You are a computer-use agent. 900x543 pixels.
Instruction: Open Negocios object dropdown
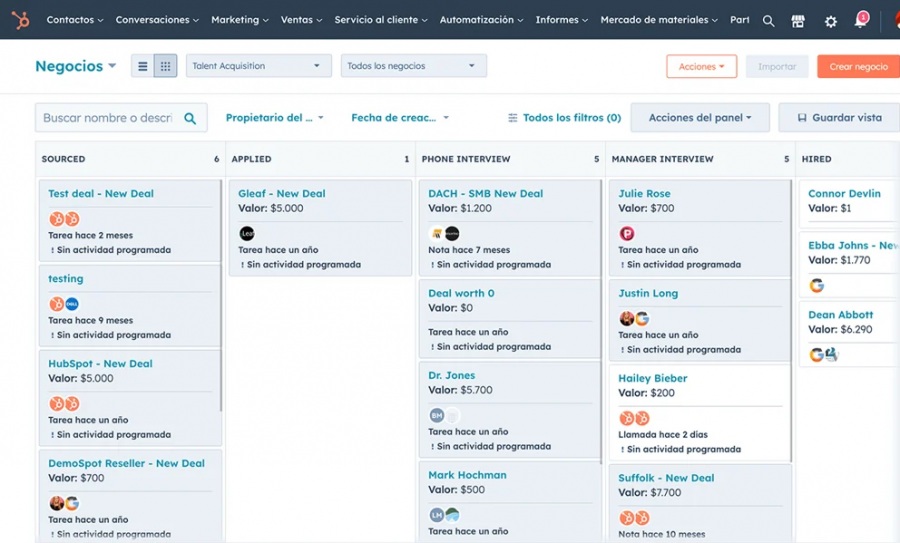(x=76, y=66)
